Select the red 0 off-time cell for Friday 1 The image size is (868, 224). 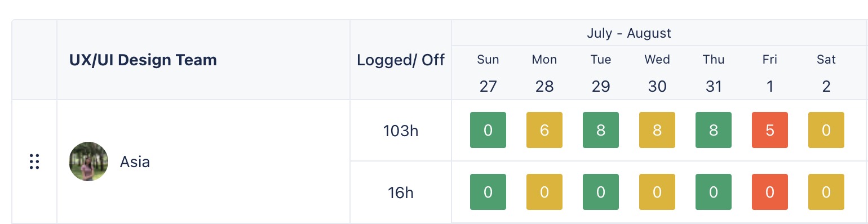click(770, 192)
